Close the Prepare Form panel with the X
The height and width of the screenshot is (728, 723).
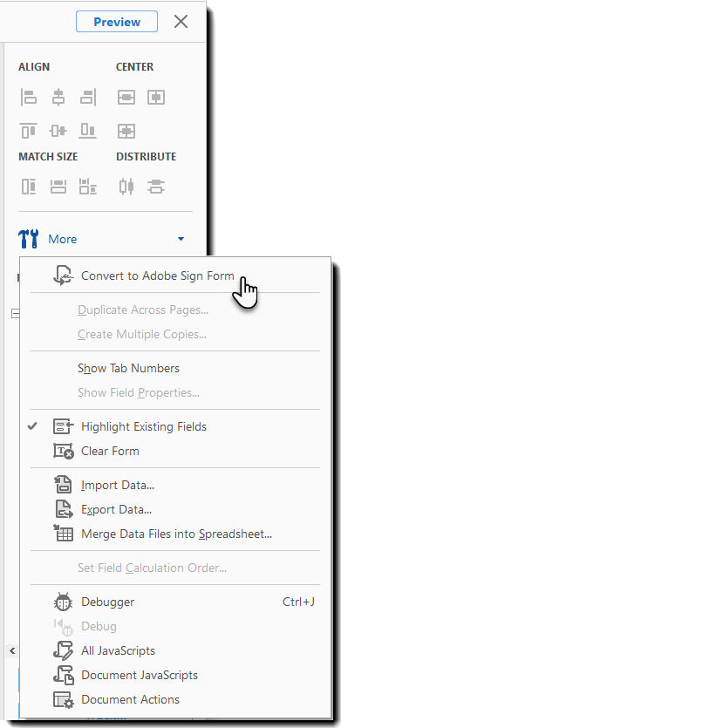[x=181, y=21]
